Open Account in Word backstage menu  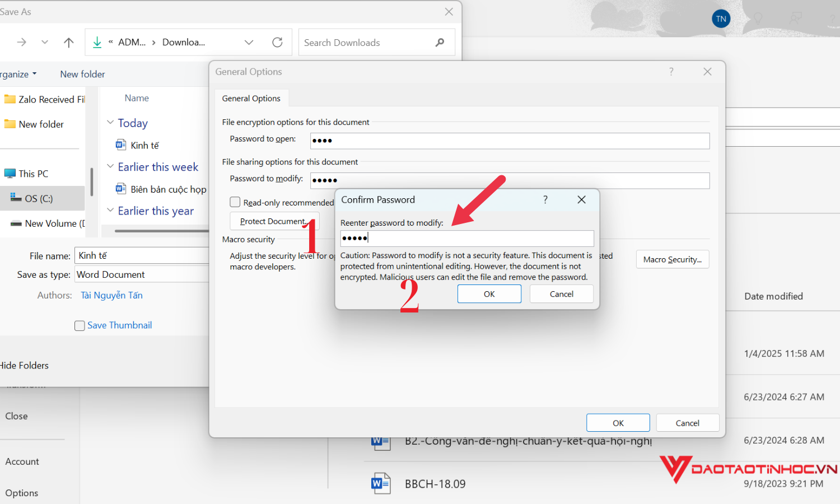coord(22,461)
